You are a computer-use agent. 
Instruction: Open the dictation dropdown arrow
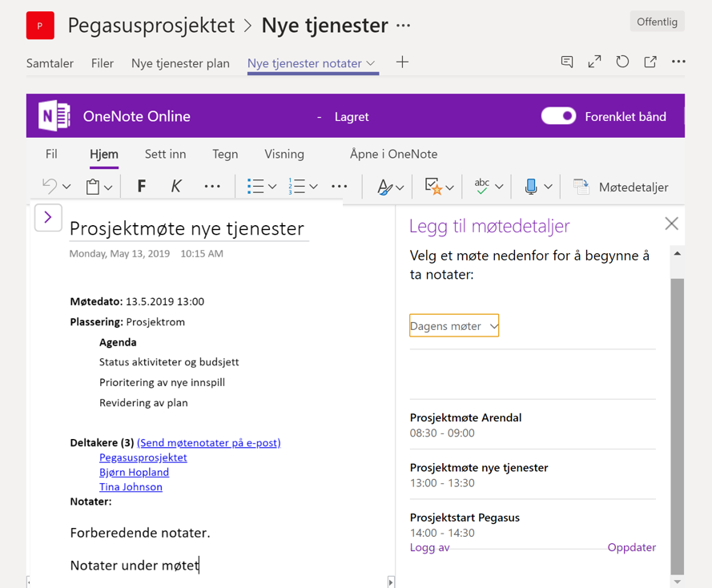pos(549,187)
